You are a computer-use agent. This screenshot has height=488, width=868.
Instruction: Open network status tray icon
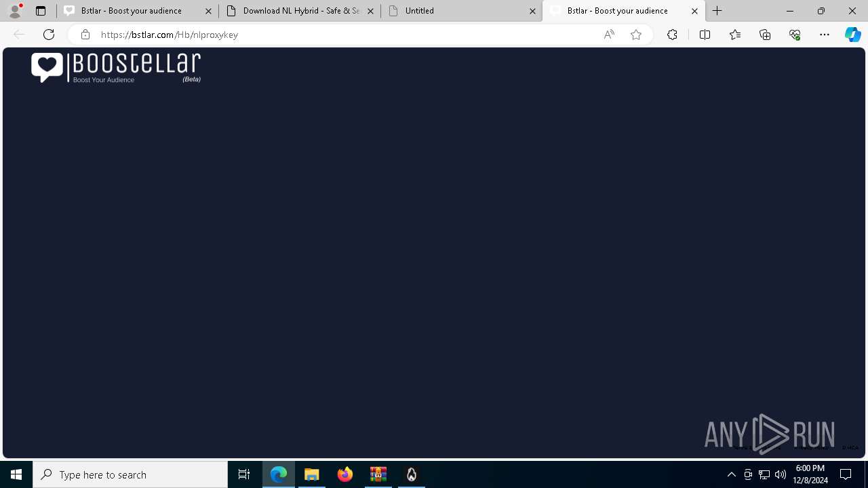764,474
